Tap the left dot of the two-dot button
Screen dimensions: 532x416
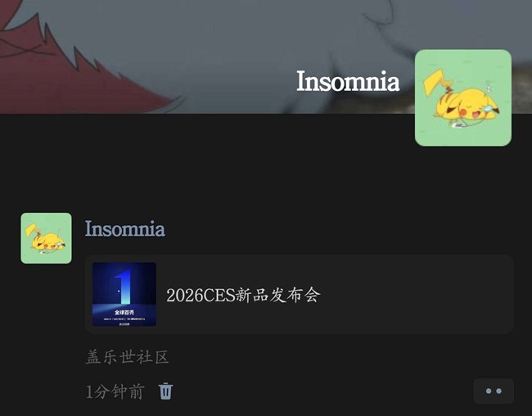tap(489, 391)
